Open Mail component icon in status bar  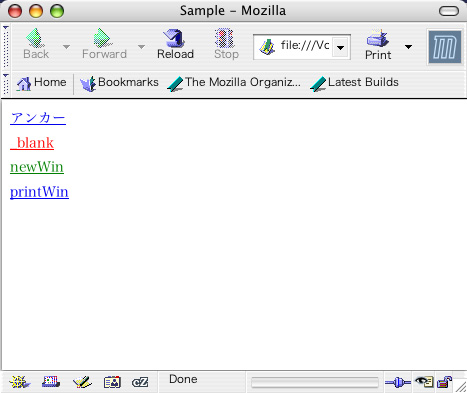pyautogui.click(x=51, y=382)
